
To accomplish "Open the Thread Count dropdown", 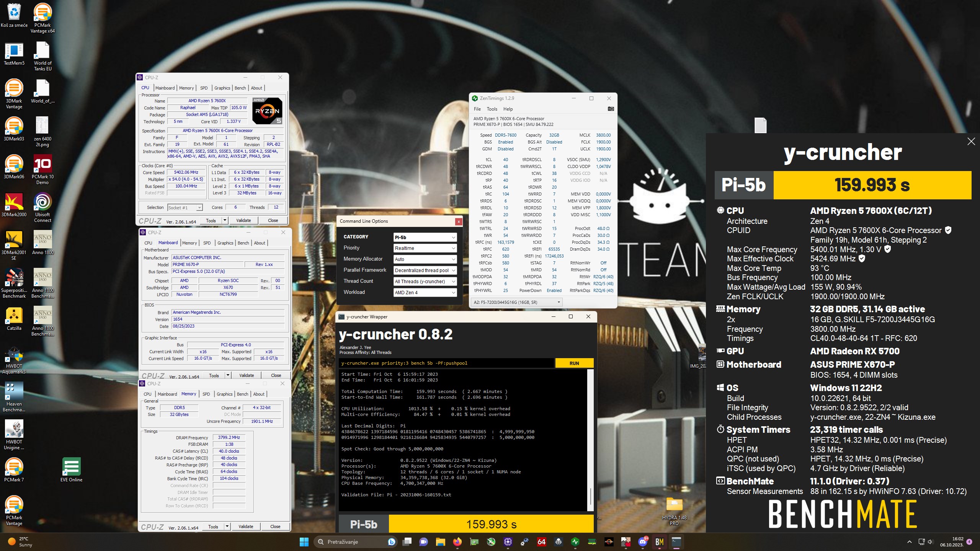I will pos(425,282).
